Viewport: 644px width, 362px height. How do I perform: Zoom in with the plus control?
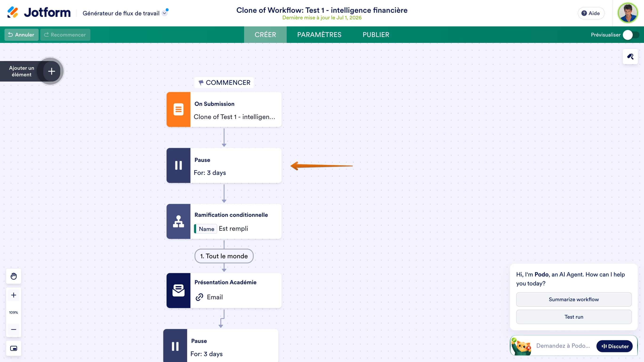(x=13, y=295)
